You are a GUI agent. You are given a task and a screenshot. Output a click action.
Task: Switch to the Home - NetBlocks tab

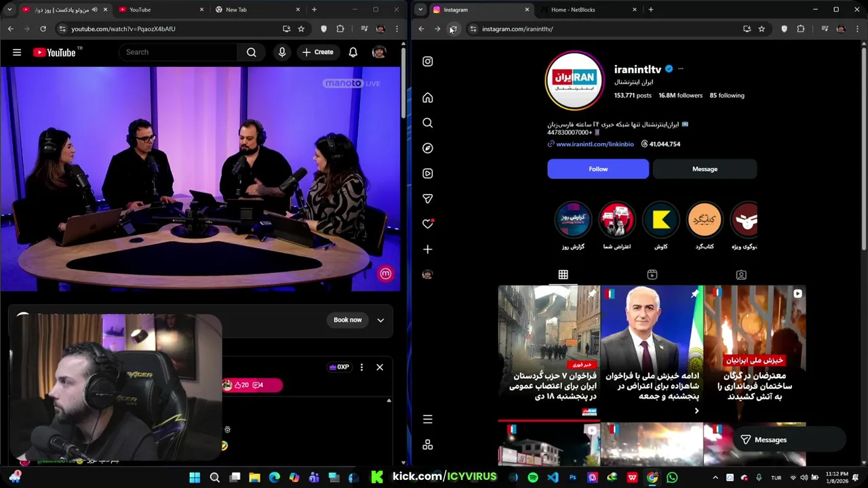click(590, 9)
